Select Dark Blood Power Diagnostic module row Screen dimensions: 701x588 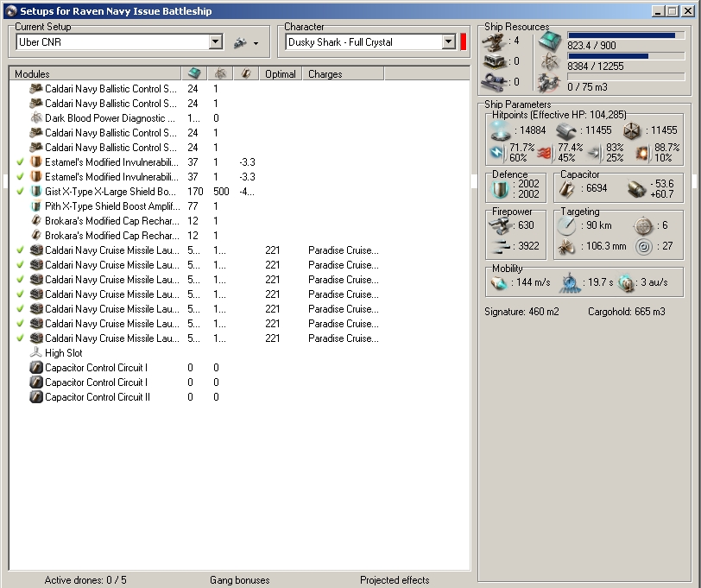[239, 118]
